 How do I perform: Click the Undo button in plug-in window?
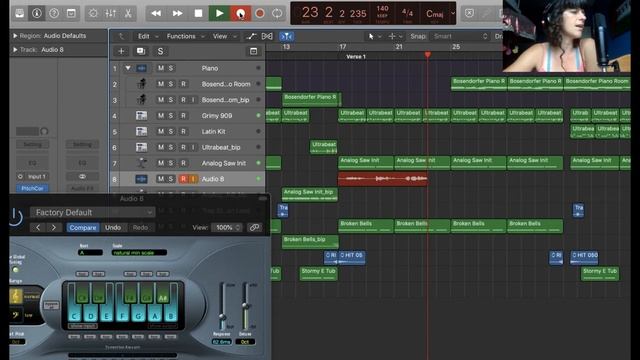coord(113,227)
